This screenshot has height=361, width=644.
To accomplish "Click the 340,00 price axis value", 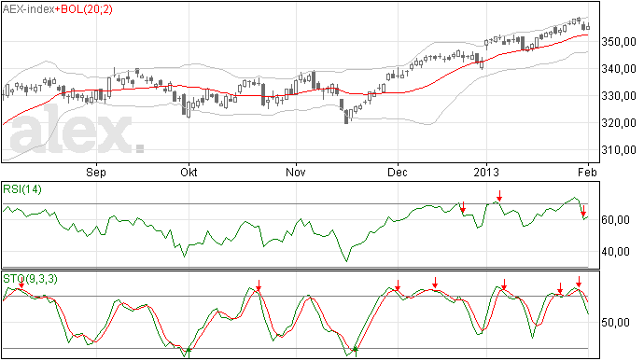I will coord(619,69).
